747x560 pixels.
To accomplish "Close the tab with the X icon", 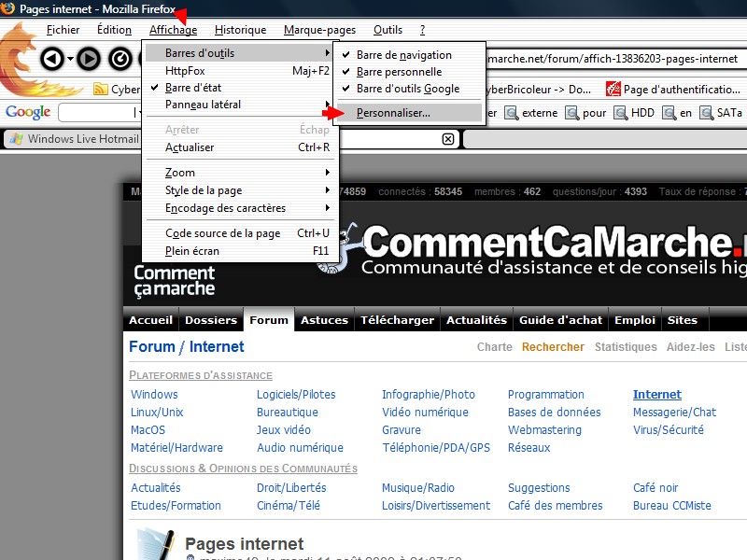I will 448,139.
